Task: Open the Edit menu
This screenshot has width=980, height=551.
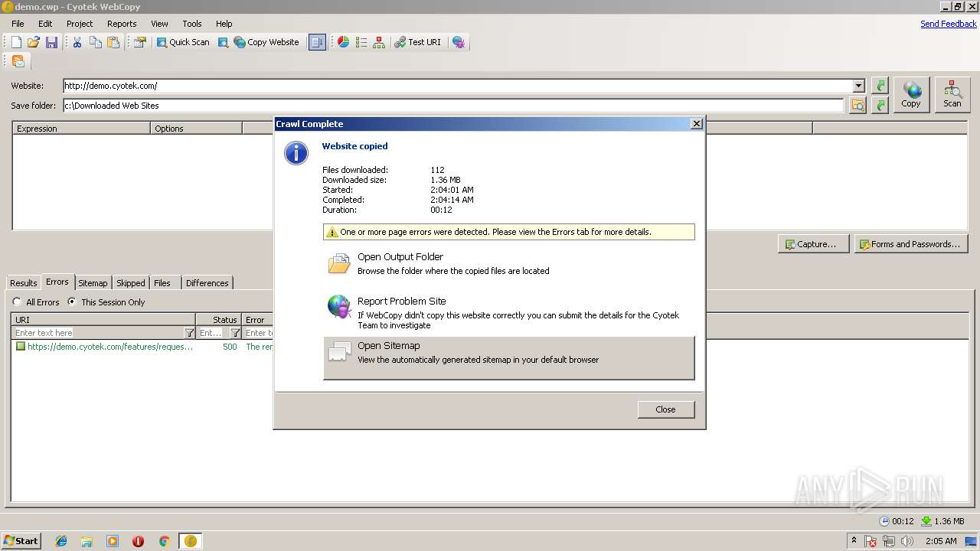Action: point(45,24)
